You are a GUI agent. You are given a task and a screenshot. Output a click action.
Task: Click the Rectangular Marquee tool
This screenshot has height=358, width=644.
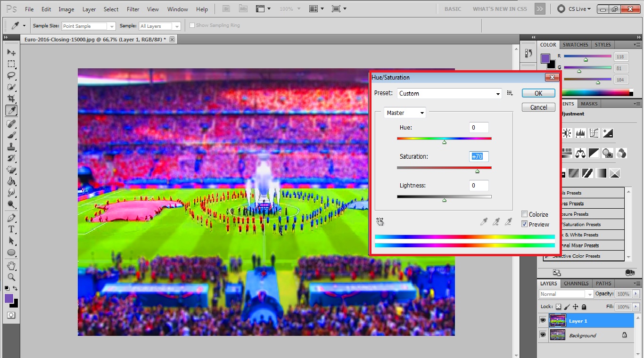tap(11, 64)
